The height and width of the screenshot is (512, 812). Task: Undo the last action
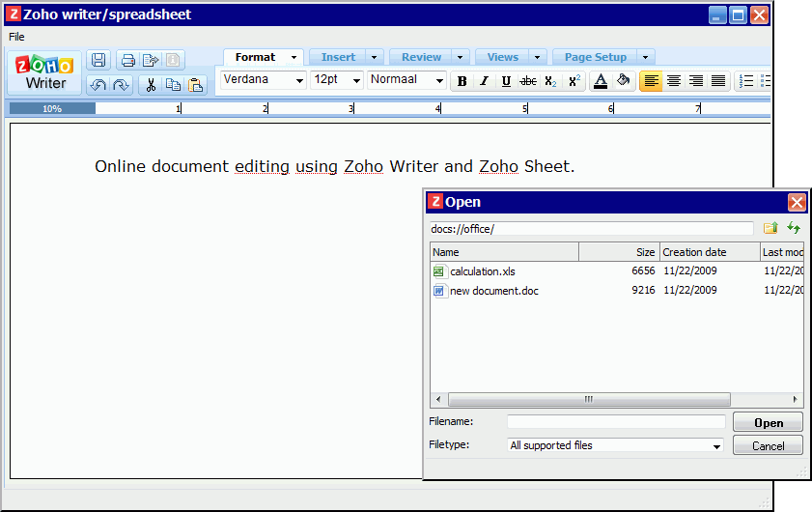click(98, 84)
